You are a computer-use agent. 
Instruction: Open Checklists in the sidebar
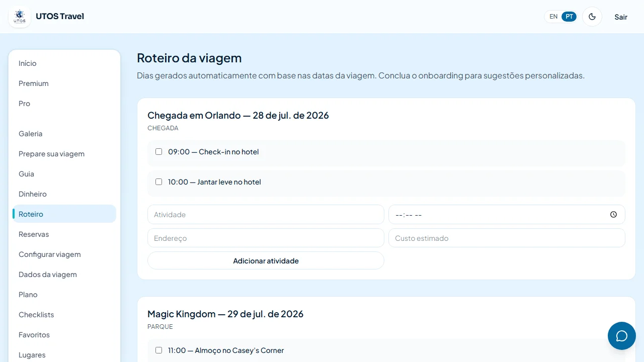(64, 315)
